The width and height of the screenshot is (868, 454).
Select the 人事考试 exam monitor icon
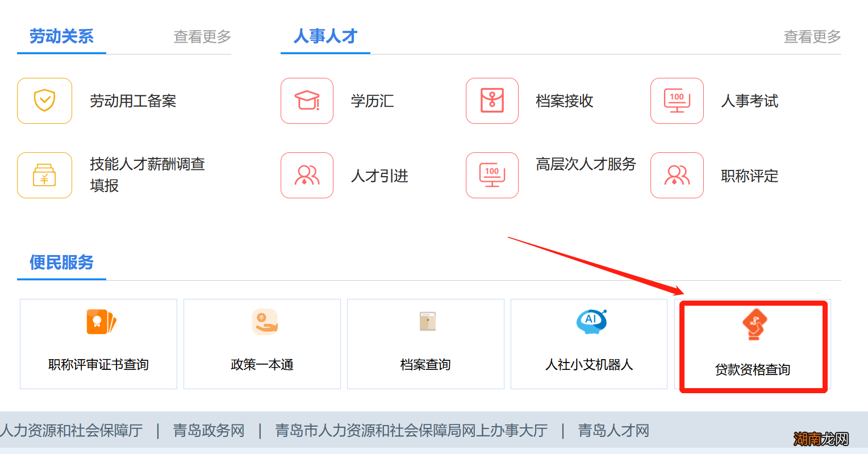click(677, 101)
